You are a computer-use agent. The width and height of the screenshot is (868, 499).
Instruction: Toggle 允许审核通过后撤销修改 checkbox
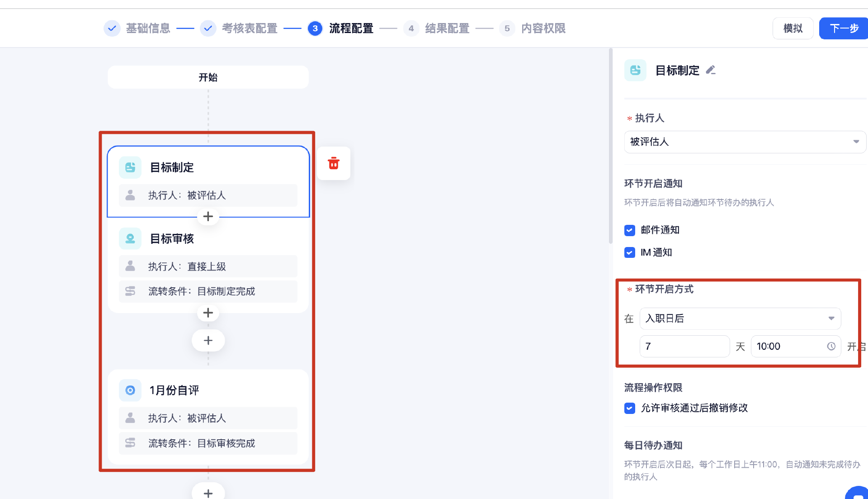pos(629,408)
